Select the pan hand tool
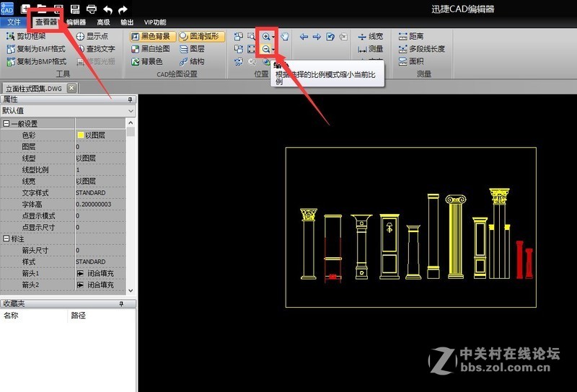The width and height of the screenshot is (577, 392). pyautogui.click(x=285, y=37)
